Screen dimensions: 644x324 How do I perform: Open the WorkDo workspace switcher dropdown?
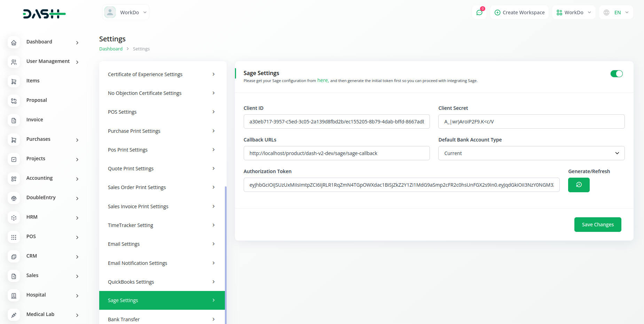pos(573,13)
